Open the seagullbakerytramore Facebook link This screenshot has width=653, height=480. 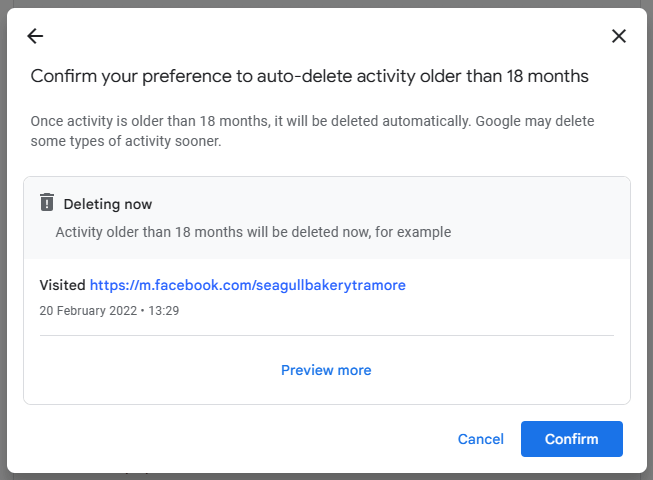pos(248,285)
